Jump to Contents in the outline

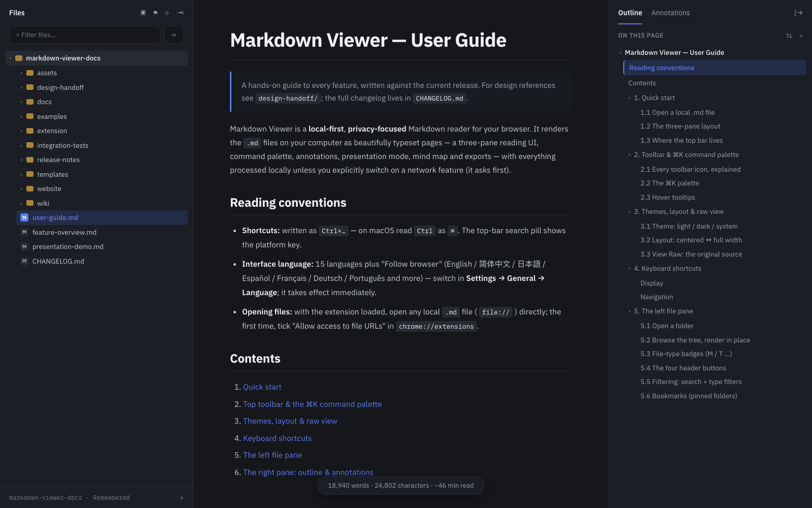click(641, 83)
